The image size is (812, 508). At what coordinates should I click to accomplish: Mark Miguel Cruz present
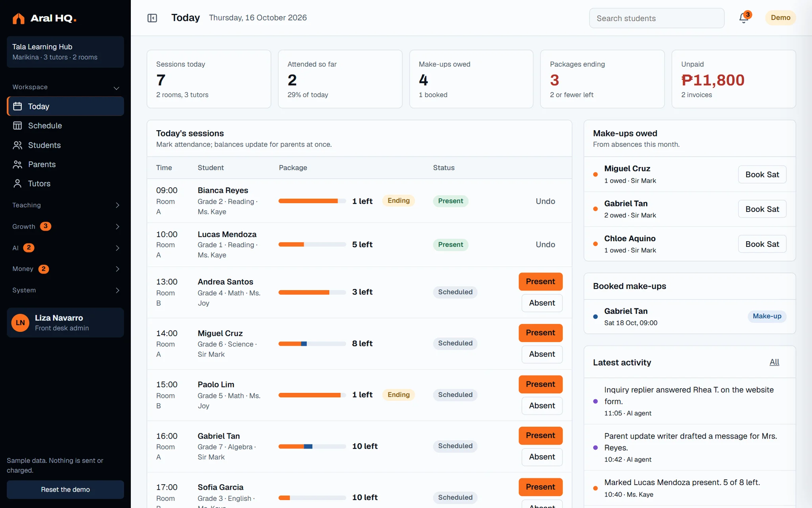[540, 333]
